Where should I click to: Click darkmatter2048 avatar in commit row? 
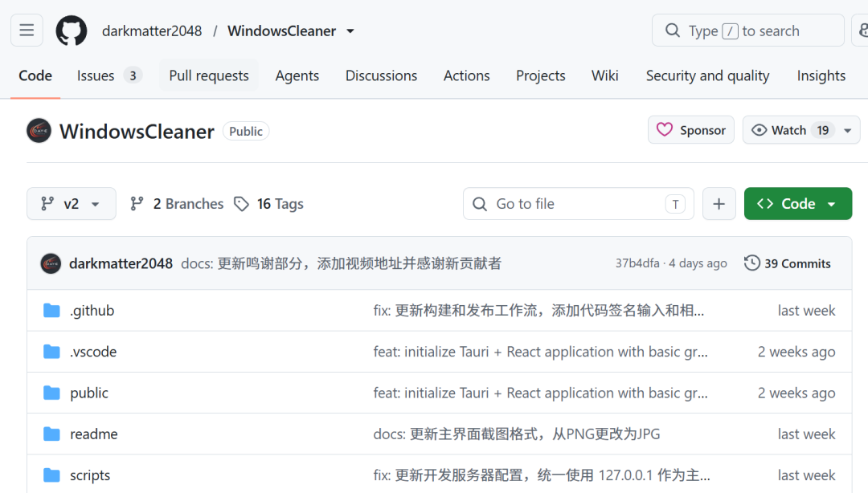point(51,263)
